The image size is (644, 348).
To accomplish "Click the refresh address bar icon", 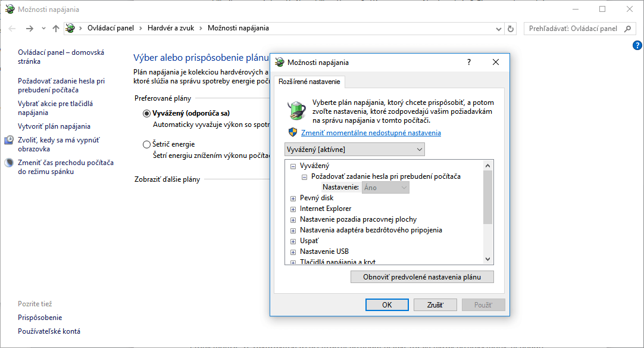I will (x=510, y=29).
